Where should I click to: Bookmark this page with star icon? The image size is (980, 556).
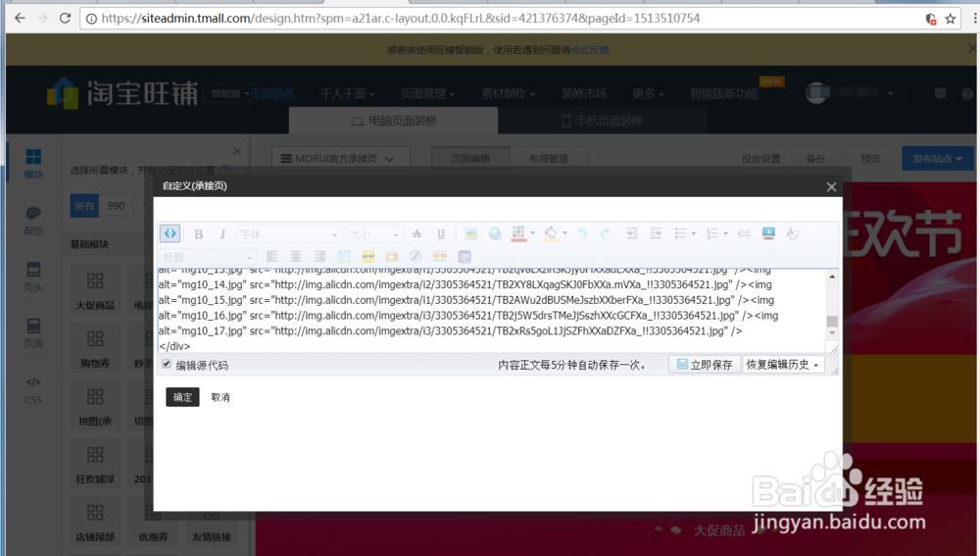(951, 19)
